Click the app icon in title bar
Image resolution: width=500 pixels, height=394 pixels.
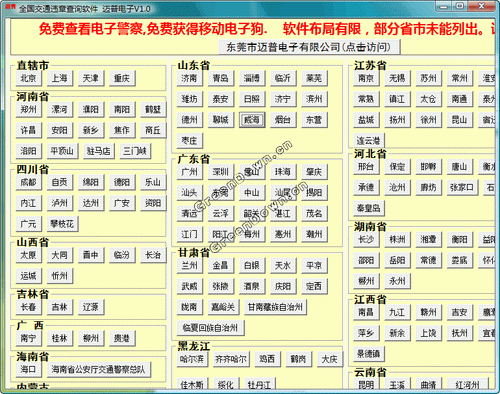[x=10, y=7]
